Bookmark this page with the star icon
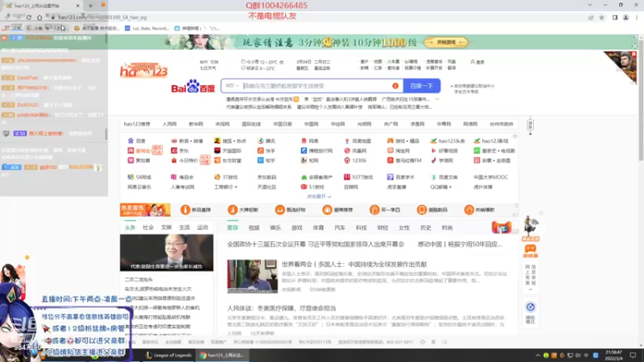Image resolution: width=644 pixels, height=362 pixels. pyautogui.click(x=601, y=18)
